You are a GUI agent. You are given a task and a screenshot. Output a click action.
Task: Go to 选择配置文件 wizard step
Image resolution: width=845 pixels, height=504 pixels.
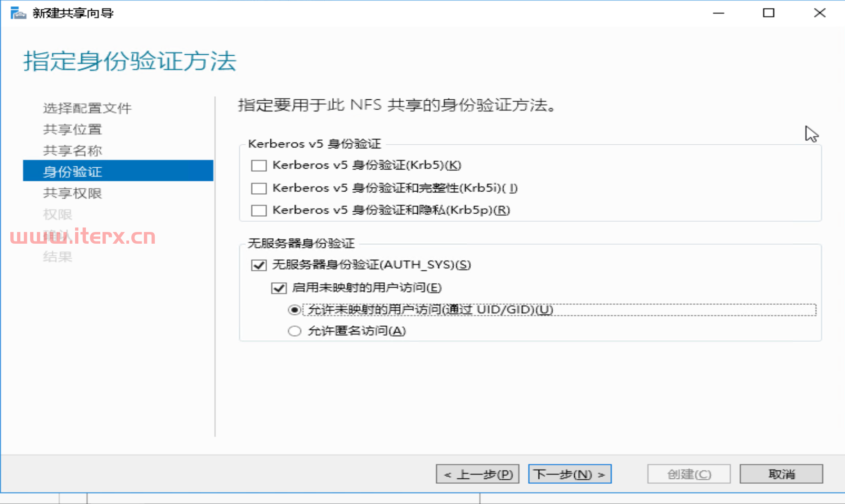coord(87,108)
